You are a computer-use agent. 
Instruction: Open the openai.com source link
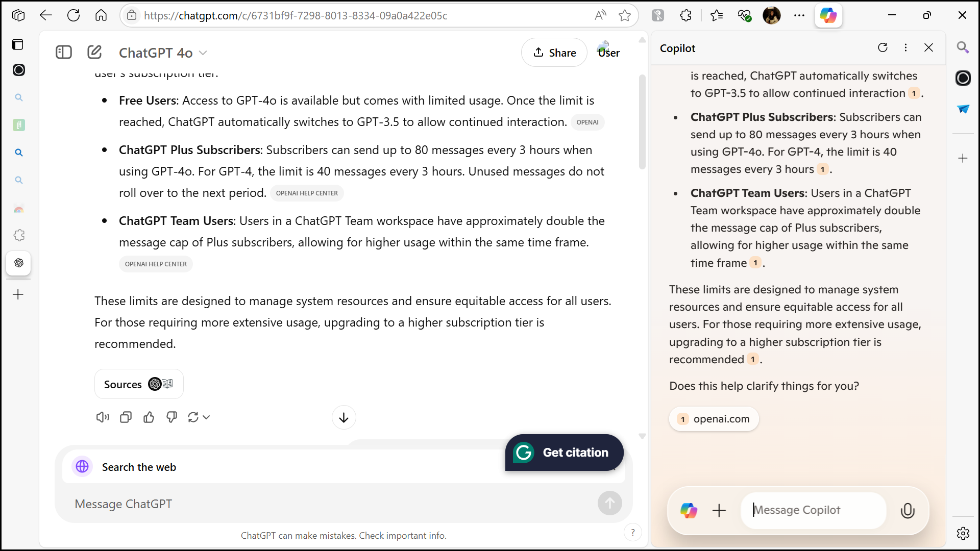(x=714, y=419)
